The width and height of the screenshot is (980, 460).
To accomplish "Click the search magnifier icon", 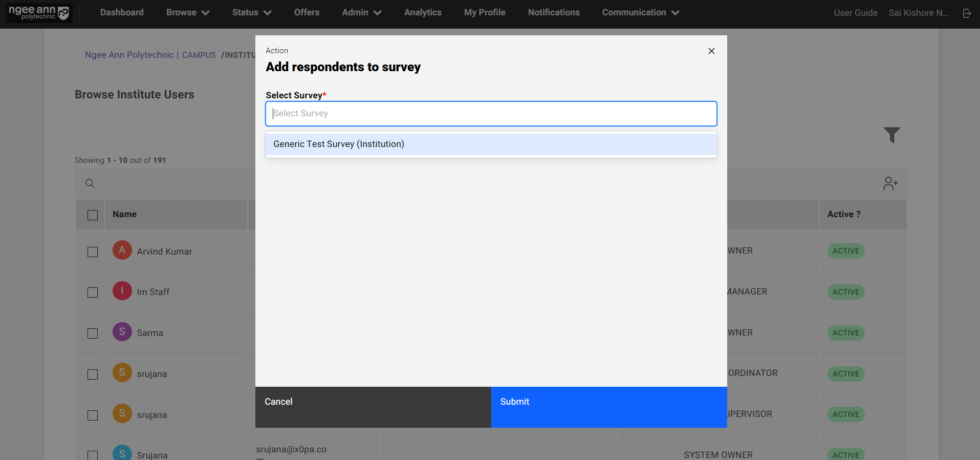I will pyautogui.click(x=90, y=183).
